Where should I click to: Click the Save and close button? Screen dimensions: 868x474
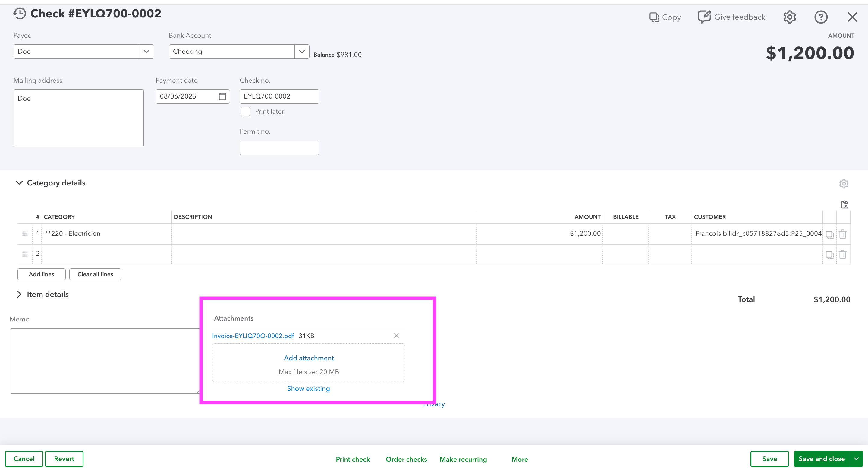tap(822, 459)
